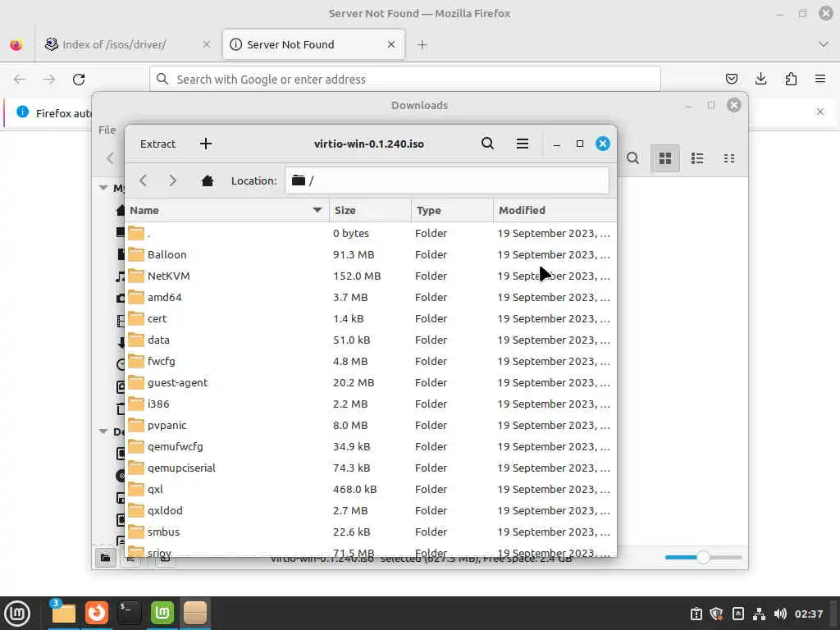Click Firefox back arrow
The image size is (840, 630).
[x=20, y=80]
